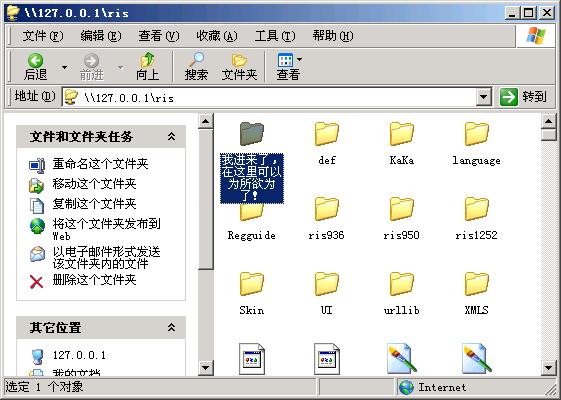The width and height of the screenshot is (561, 400).
Task: Click the copy folder icon in task pane
Action: 37,206
